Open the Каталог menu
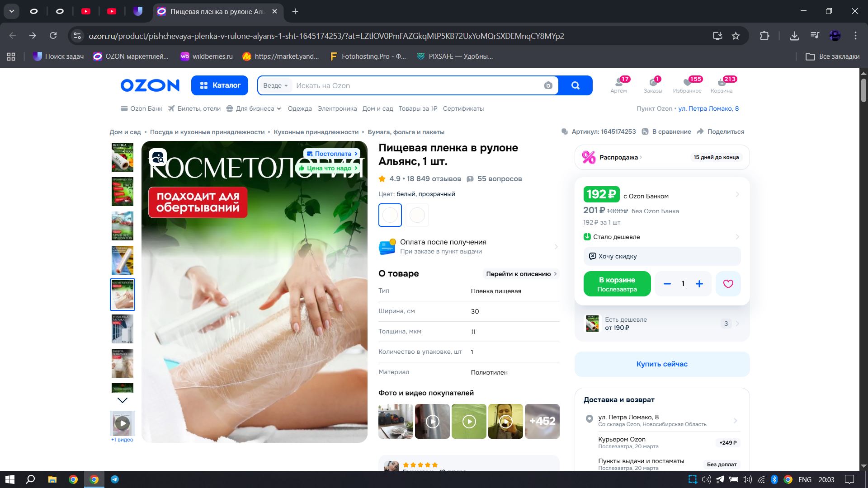 (x=220, y=85)
